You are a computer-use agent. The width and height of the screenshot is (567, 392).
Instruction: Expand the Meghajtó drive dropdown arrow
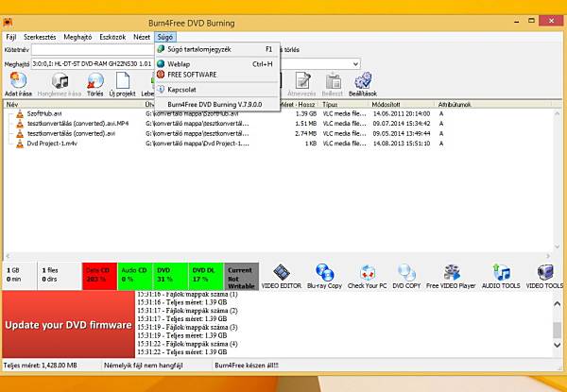[356, 64]
